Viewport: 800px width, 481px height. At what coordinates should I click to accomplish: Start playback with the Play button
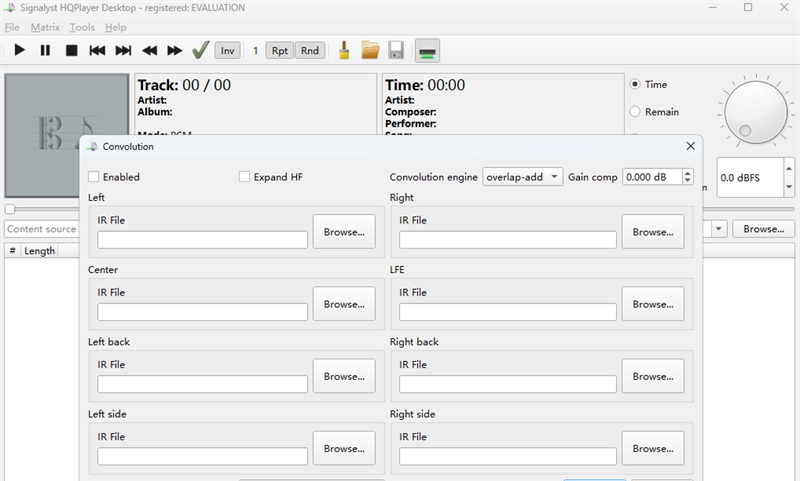pyautogui.click(x=19, y=50)
